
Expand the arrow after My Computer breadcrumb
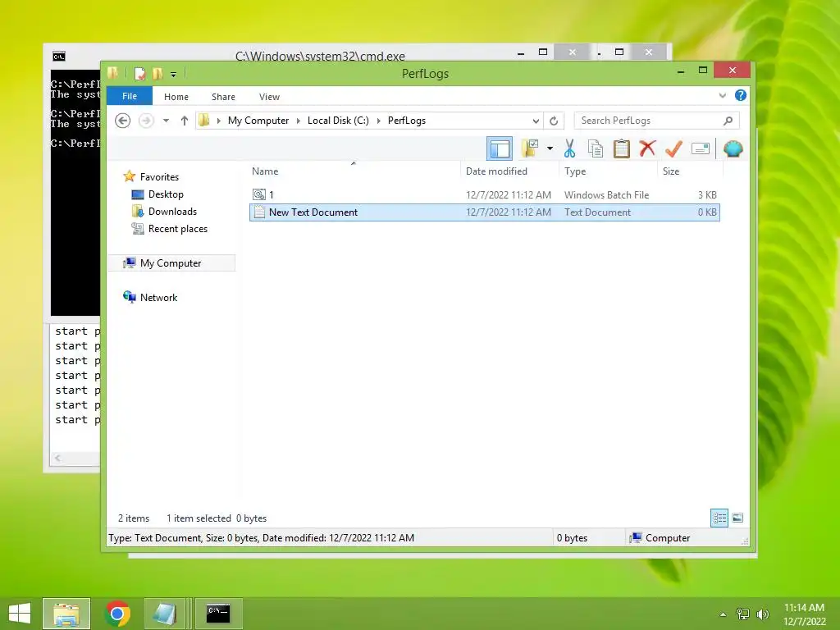[299, 121]
